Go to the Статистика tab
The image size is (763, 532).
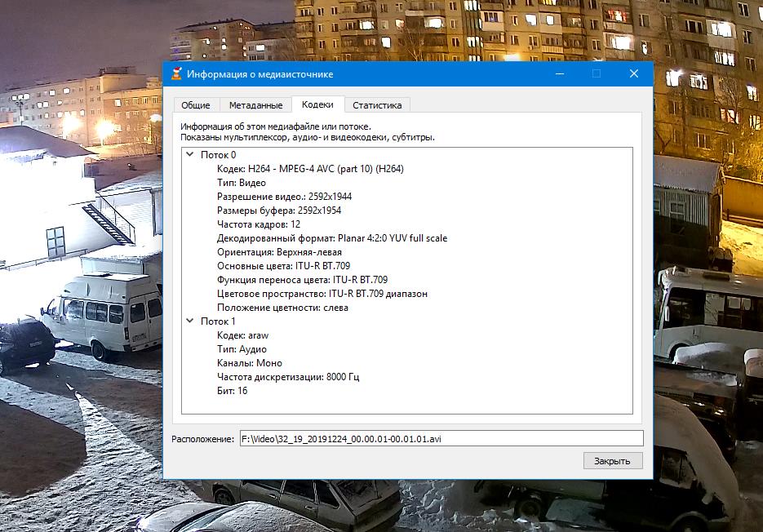(377, 105)
